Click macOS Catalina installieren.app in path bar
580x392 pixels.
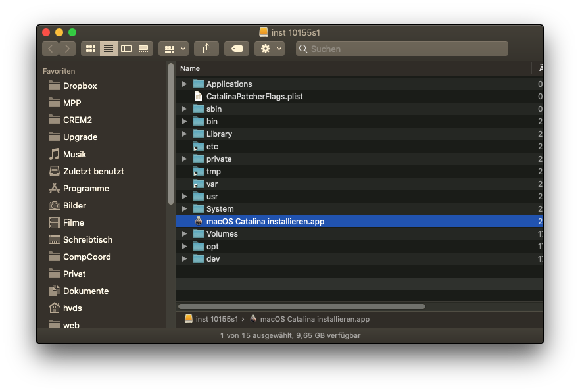point(310,319)
